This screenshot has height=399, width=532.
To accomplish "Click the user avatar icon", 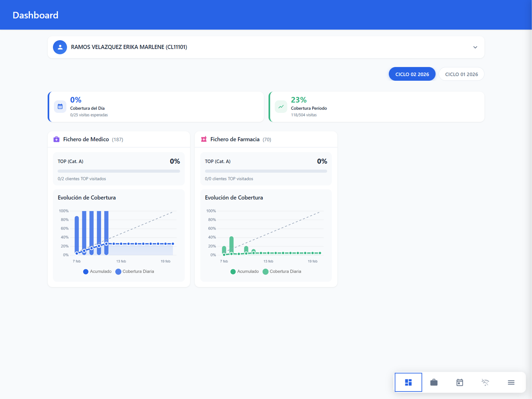I will [60, 47].
